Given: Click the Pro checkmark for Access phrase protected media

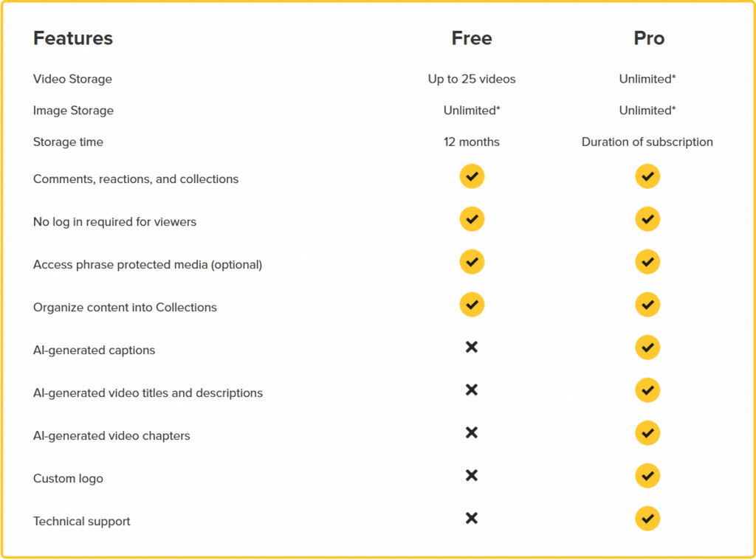Looking at the screenshot, I should (647, 263).
